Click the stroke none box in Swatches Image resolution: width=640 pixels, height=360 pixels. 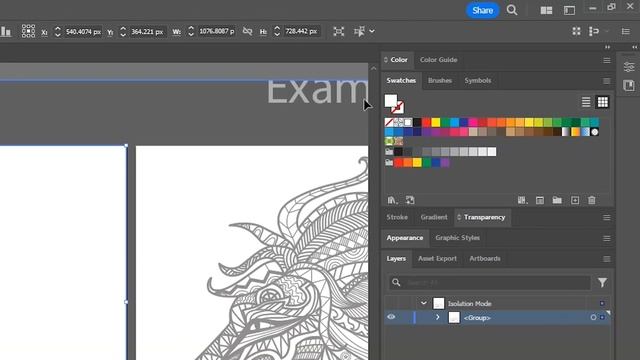[x=397, y=107]
